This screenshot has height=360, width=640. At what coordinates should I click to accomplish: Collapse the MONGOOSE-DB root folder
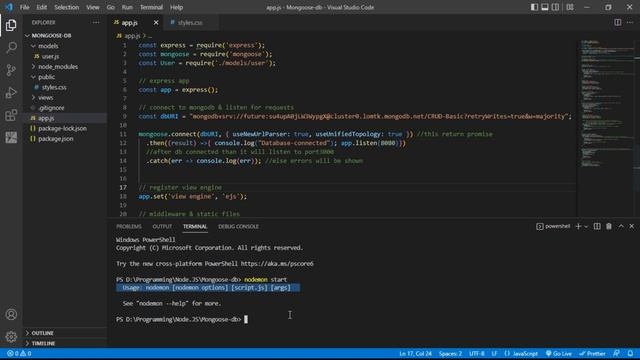[x=65, y=36]
